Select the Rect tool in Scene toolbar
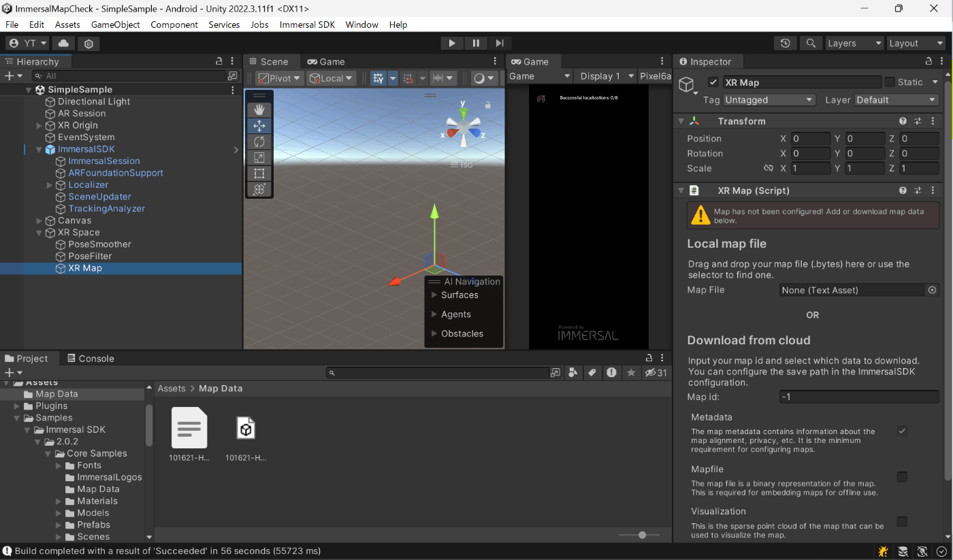The width and height of the screenshot is (953, 560). [x=259, y=174]
